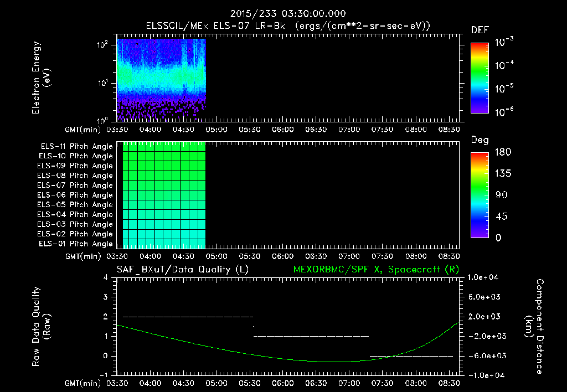Click the 180 value on Deg colorbar
This screenshot has height=392, width=567.
click(x=503, y=152)
